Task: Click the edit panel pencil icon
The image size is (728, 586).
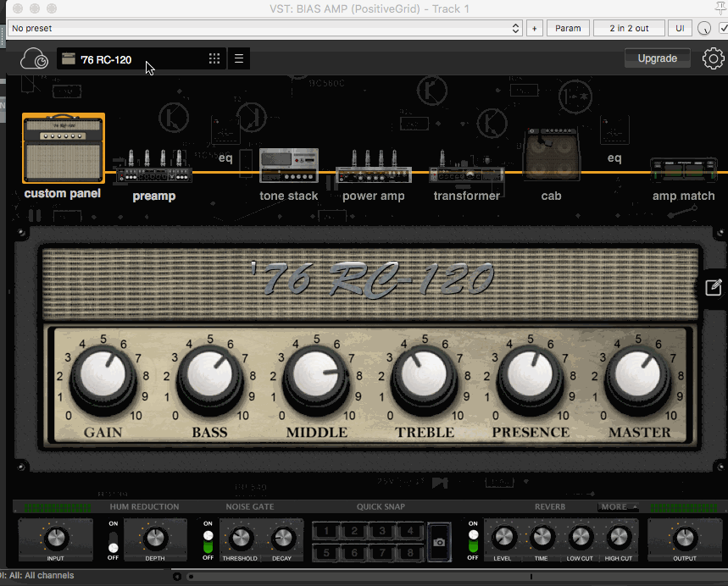Action: 714,287
